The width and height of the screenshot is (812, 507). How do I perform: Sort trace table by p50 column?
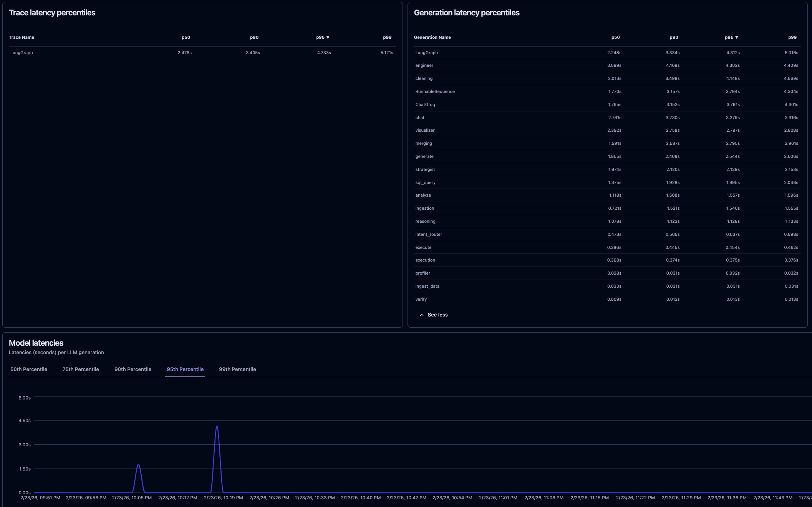(x=186, y=37)
